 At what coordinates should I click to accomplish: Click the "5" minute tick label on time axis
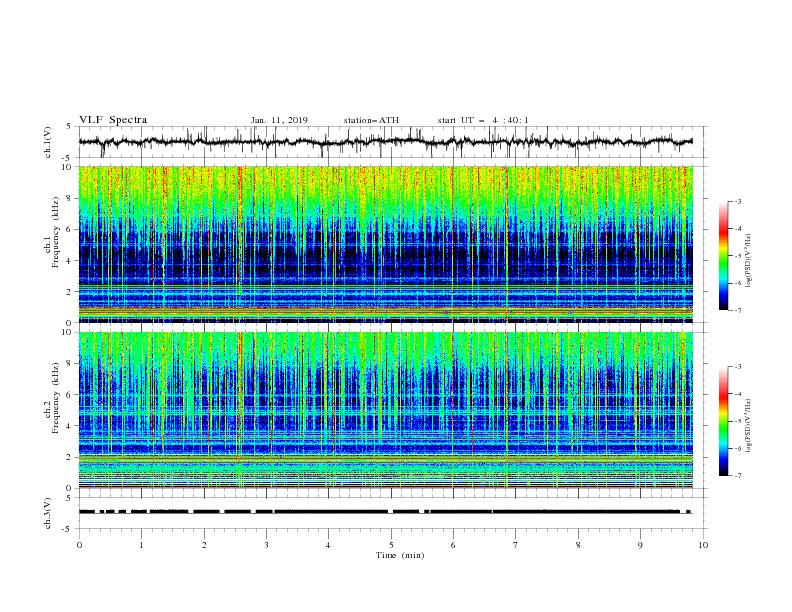391,545
